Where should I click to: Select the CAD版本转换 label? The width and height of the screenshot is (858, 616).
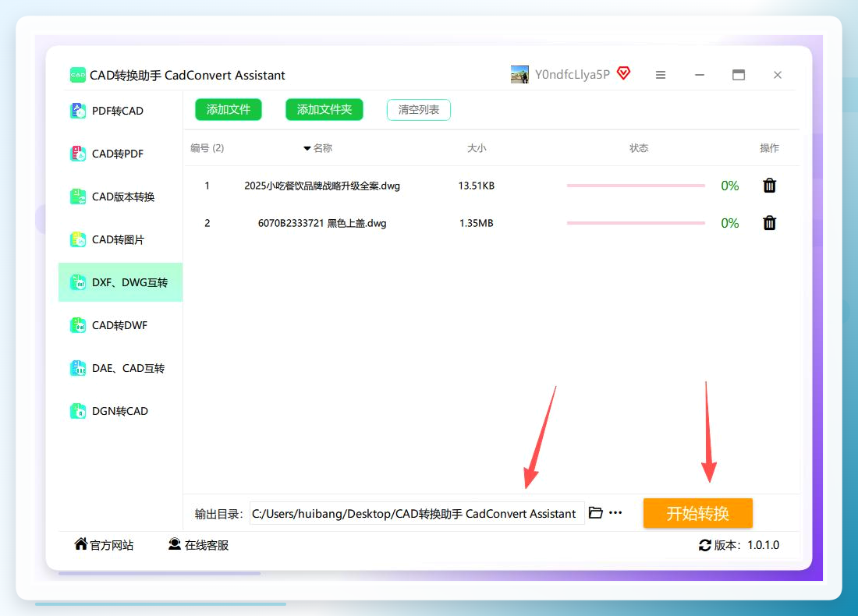[123, 196]
